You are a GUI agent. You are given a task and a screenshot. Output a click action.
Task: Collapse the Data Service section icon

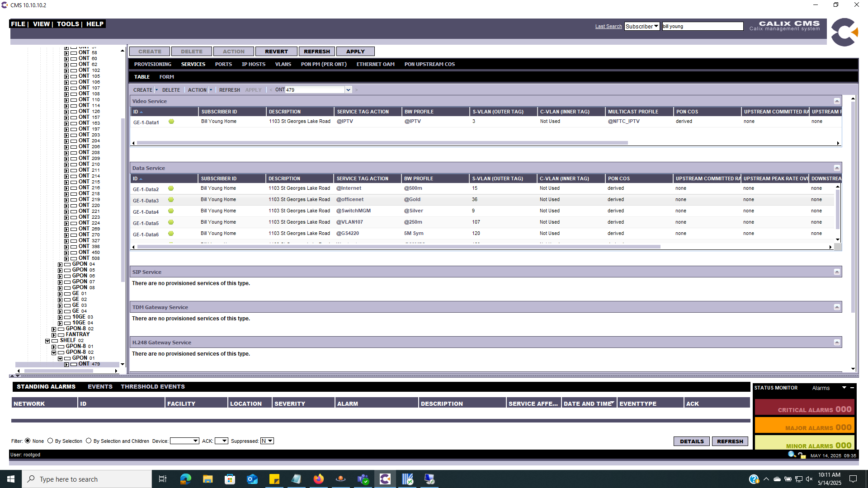[837, 168]
